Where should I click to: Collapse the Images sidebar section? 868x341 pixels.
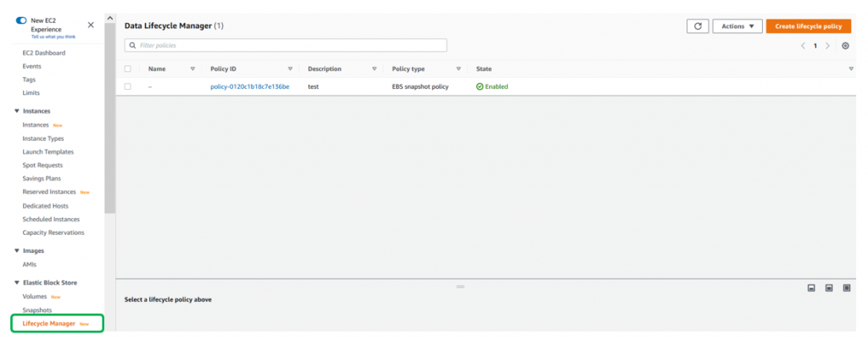tap(17, 251)
